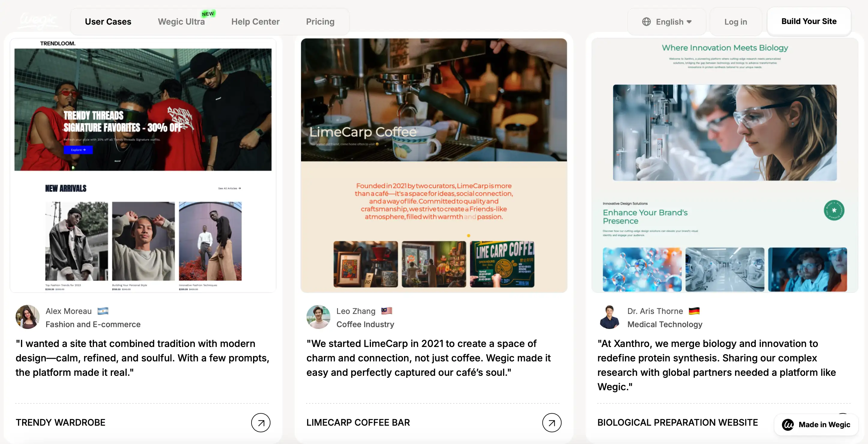
Task: Click the Wegic logo icon in Made in Wegic badge
Action: (788, 424)
